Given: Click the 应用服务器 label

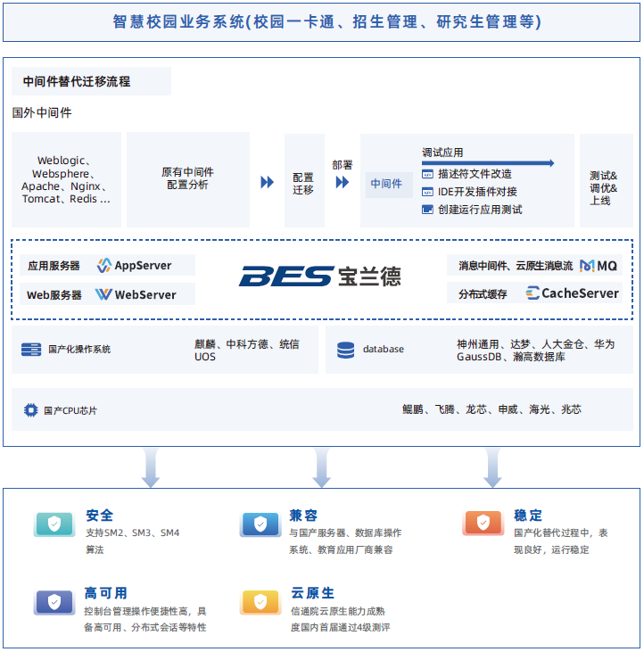Looking at the screenshot, I should pos(54,266).
